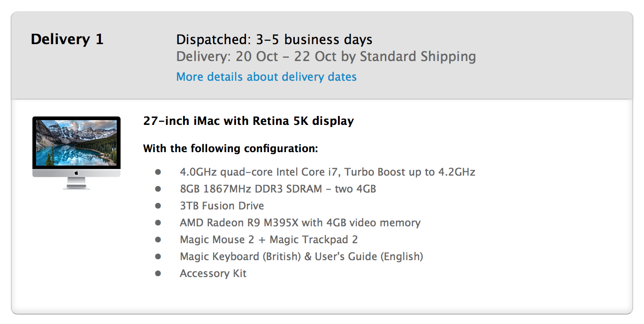644x324 pixels.
Task: Click bullet beside 4.0GHz quad-core processor line
Action: [158, 172]
